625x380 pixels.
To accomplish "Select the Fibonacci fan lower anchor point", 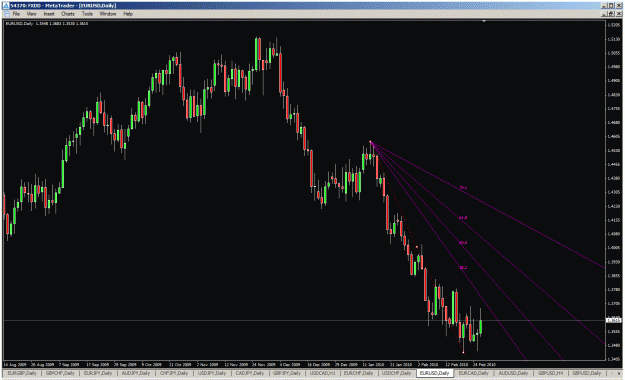I will pyautogui.click(x=463, y=352).
